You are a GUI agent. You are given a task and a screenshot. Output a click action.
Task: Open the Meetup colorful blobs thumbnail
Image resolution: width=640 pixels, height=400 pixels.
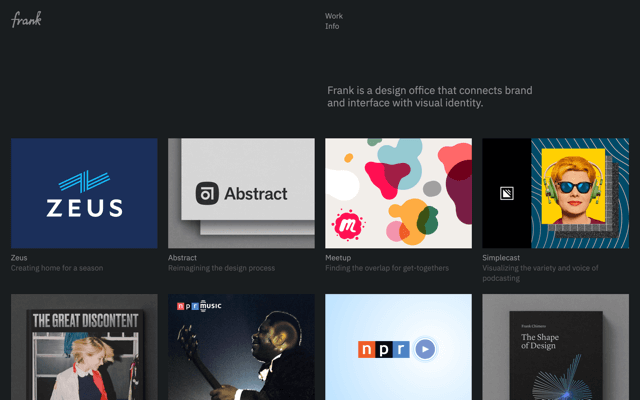pyautogui.click(x=398, y=193)
